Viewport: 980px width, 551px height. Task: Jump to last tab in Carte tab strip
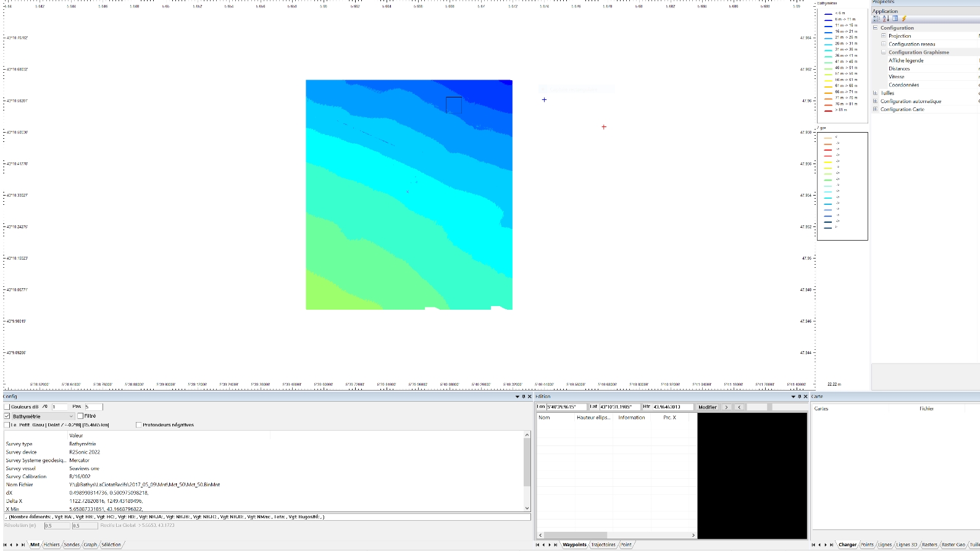[832, 545]
